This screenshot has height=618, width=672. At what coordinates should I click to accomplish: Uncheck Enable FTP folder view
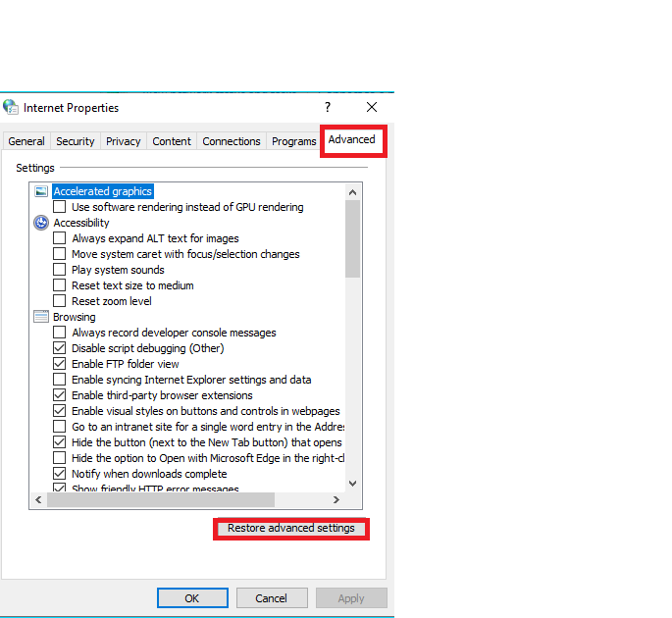[x=59, y=364]
